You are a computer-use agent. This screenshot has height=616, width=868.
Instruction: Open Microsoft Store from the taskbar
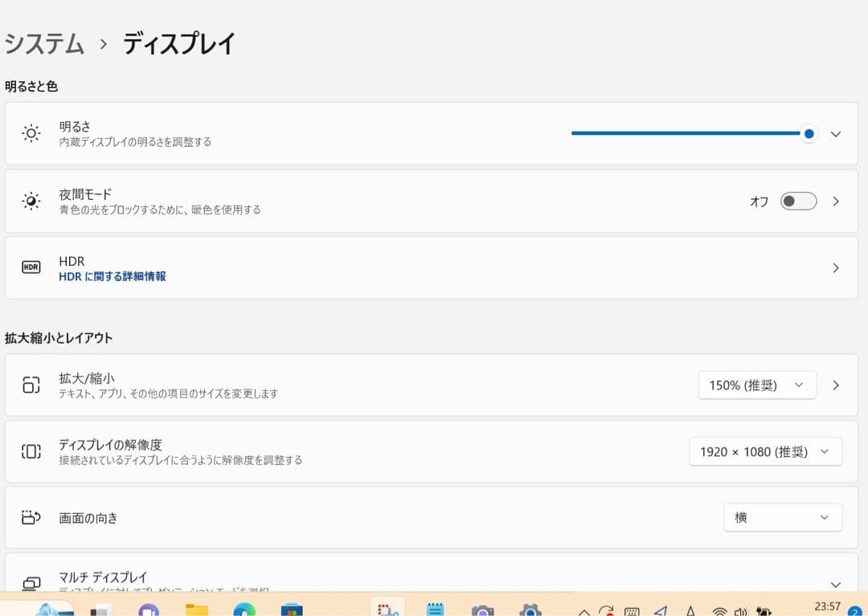click(292, 610)
